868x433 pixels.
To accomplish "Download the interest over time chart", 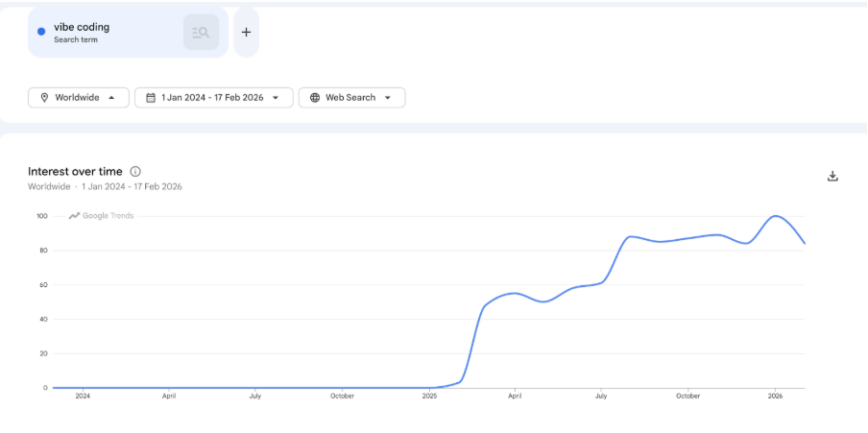I will coord(832,176).
